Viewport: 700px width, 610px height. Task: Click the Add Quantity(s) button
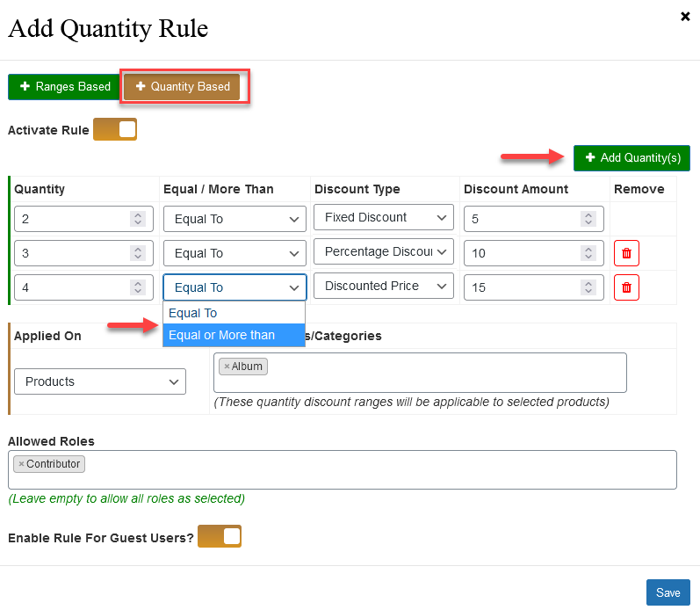click(631, 157)
